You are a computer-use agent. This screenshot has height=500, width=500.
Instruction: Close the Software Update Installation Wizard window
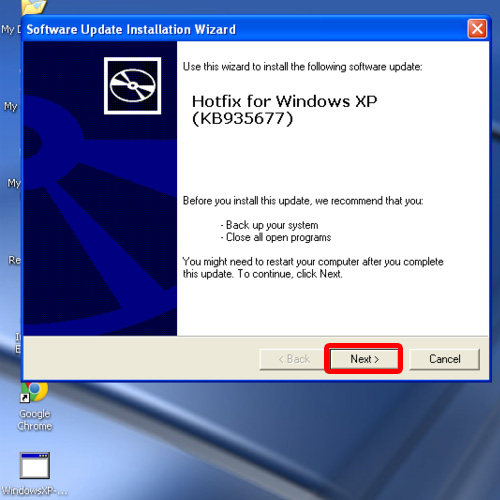[x=477, y=29]
